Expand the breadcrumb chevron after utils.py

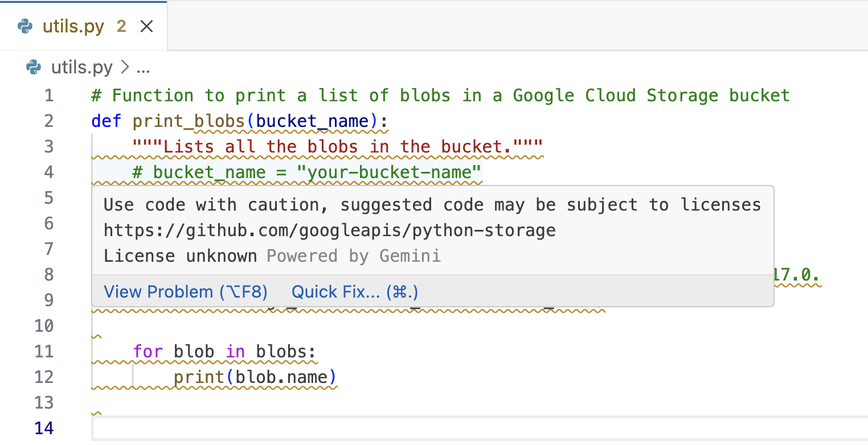tap(124, 68)
